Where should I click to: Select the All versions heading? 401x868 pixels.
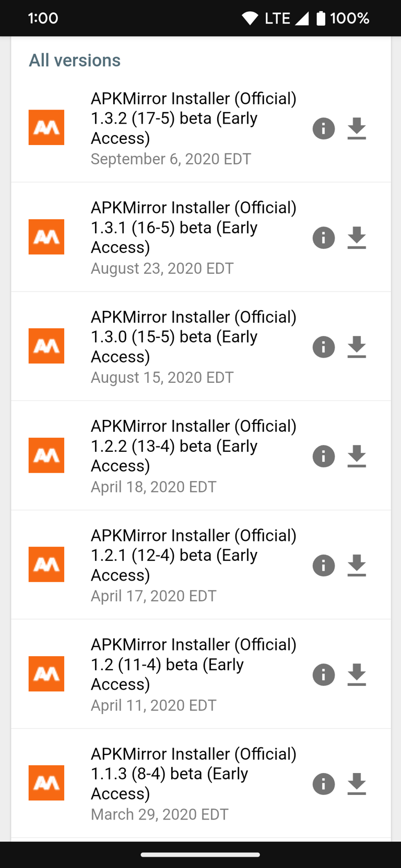coord(75,60)
